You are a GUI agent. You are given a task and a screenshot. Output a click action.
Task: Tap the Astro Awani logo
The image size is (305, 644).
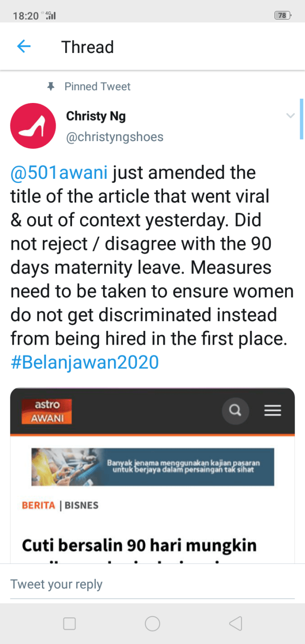click(46, 411)
